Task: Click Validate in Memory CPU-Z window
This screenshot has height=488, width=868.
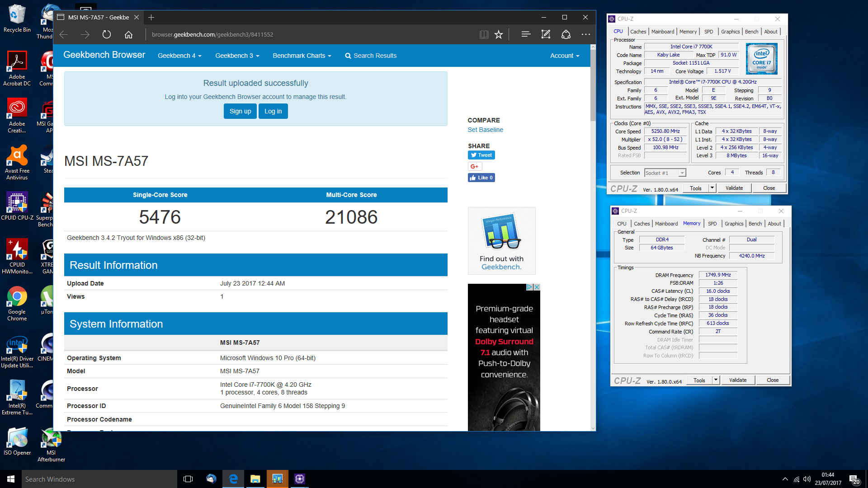Action: [x=738, y=380]
